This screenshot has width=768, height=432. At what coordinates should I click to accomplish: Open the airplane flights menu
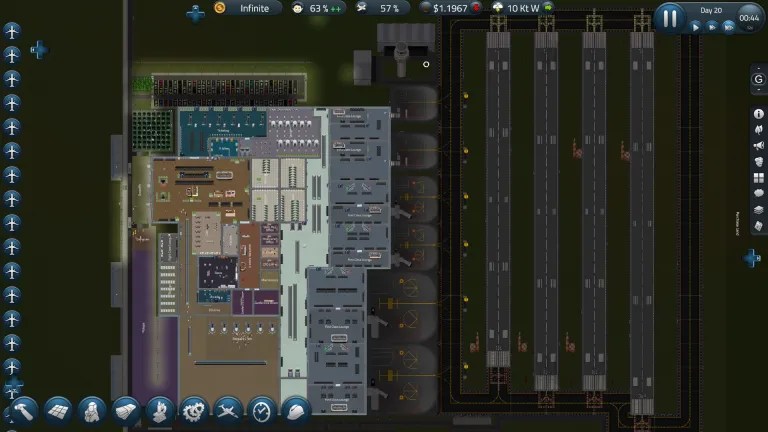pos(228,410)
